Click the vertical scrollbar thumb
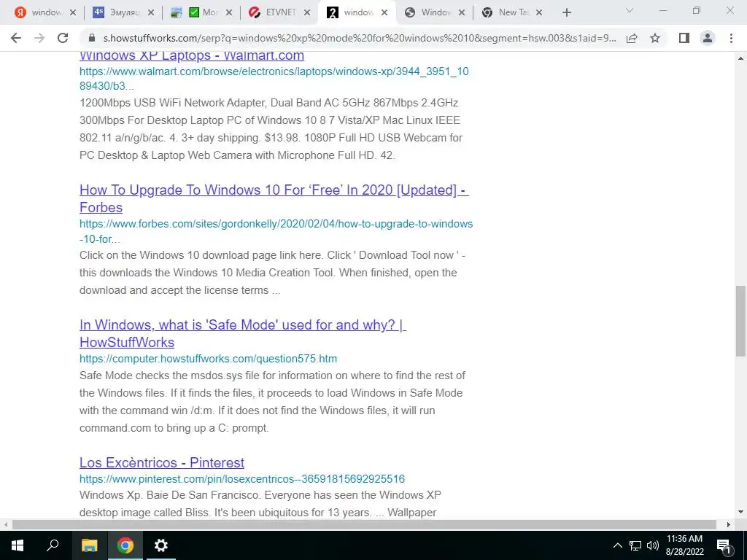This screenshot has width=747, height=560. (740, 321)
